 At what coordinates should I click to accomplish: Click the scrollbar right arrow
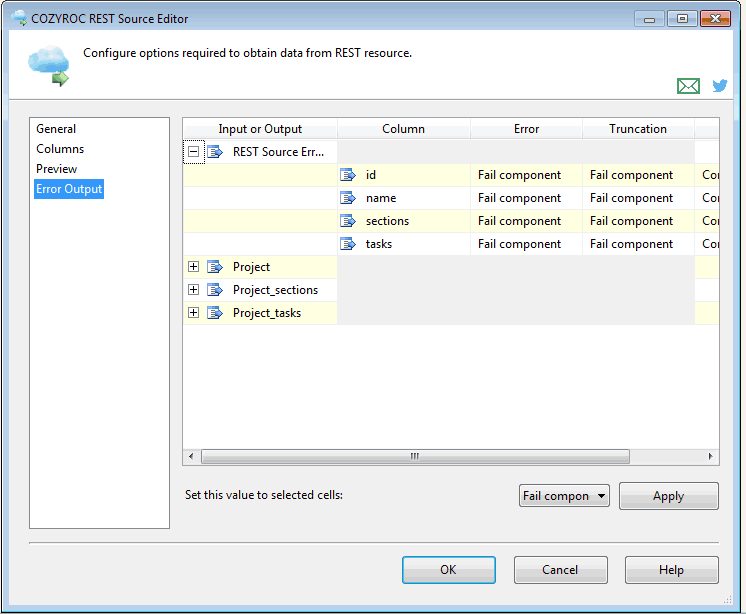pos(710,457)
